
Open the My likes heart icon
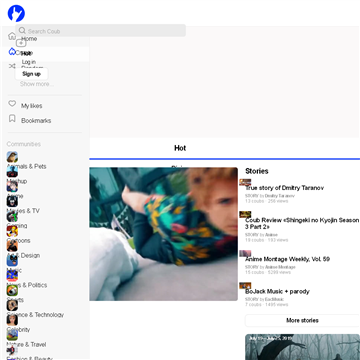pyautogui.click(x=12, y=104)
